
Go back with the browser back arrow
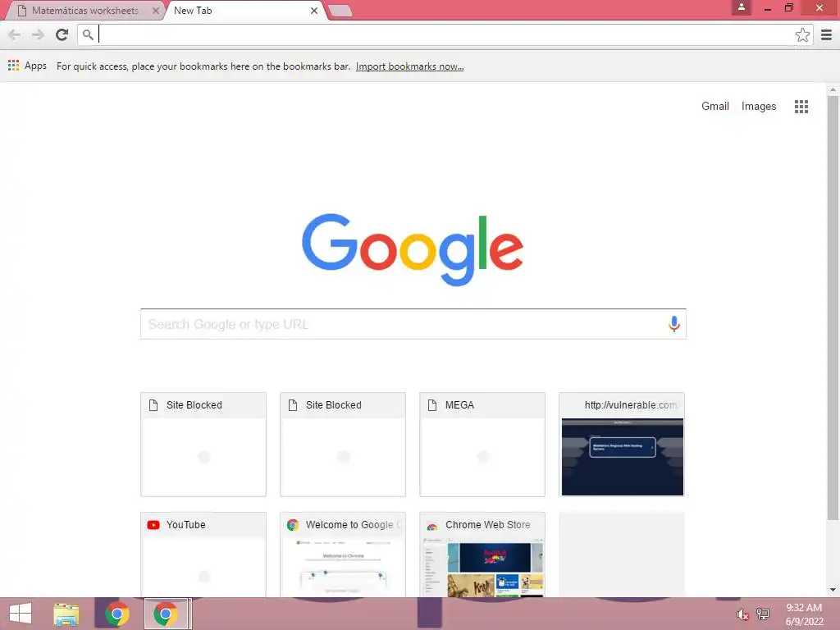point(15,34)
